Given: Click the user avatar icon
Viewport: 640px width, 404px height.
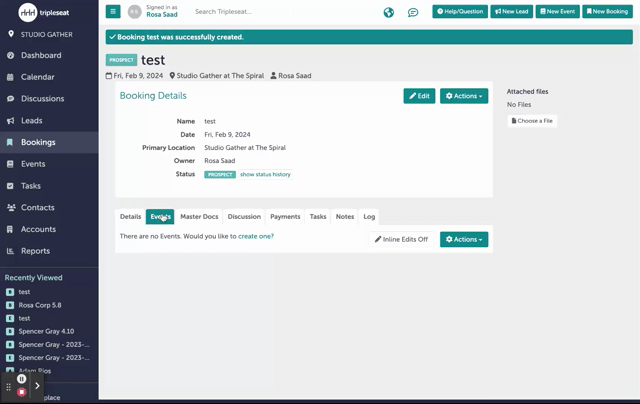Looking at the screenshot, I should point(135,12).
